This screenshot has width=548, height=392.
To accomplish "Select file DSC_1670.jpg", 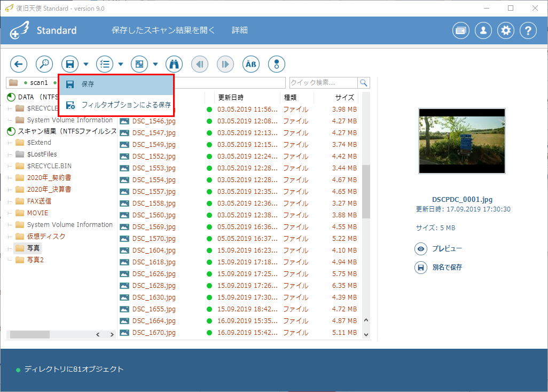I will (154, 333).
